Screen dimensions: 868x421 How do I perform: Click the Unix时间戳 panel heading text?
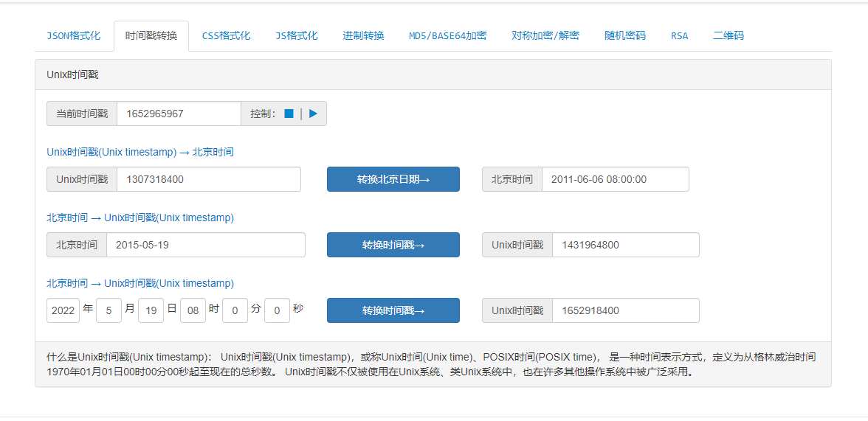[72, 74]
